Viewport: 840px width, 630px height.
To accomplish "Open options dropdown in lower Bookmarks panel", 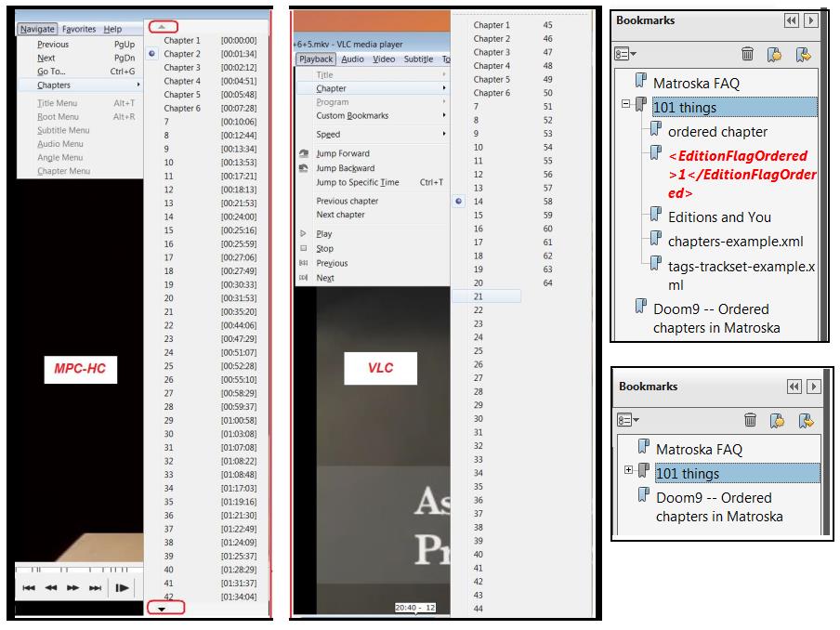I will click(628, 420).
